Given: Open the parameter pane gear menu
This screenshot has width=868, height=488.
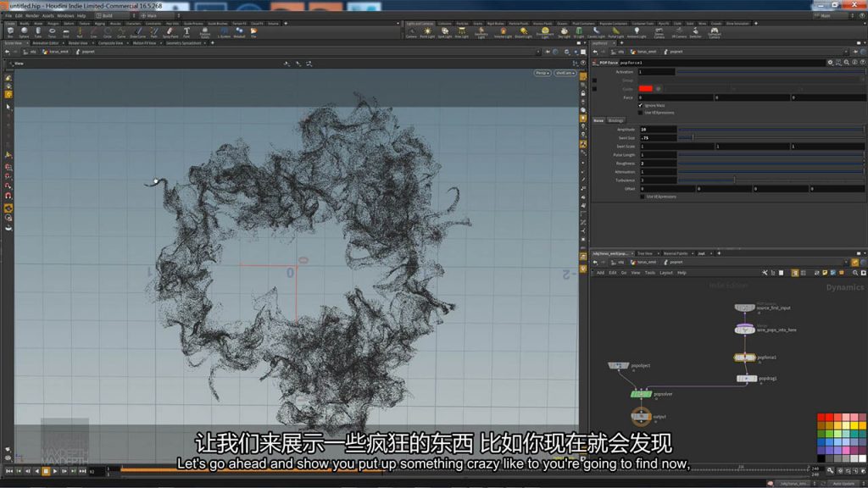Looking at the screenshot, I should [x=830, y=63].
